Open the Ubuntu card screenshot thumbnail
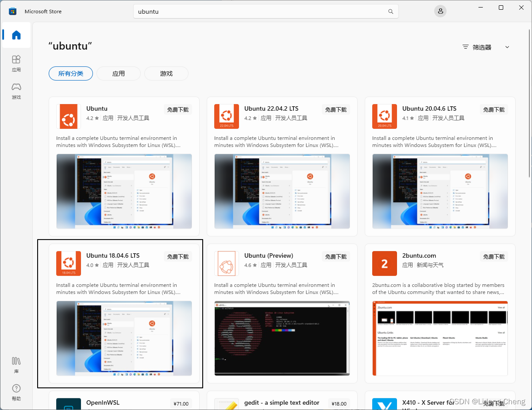The height and width of the screenshot is (410, 532). click(124, 191)
